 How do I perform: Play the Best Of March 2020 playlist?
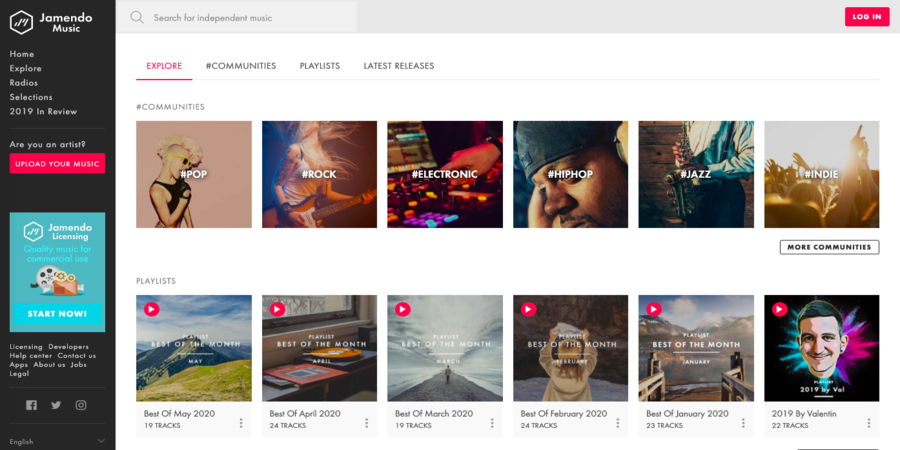click(x=402, y=309)
